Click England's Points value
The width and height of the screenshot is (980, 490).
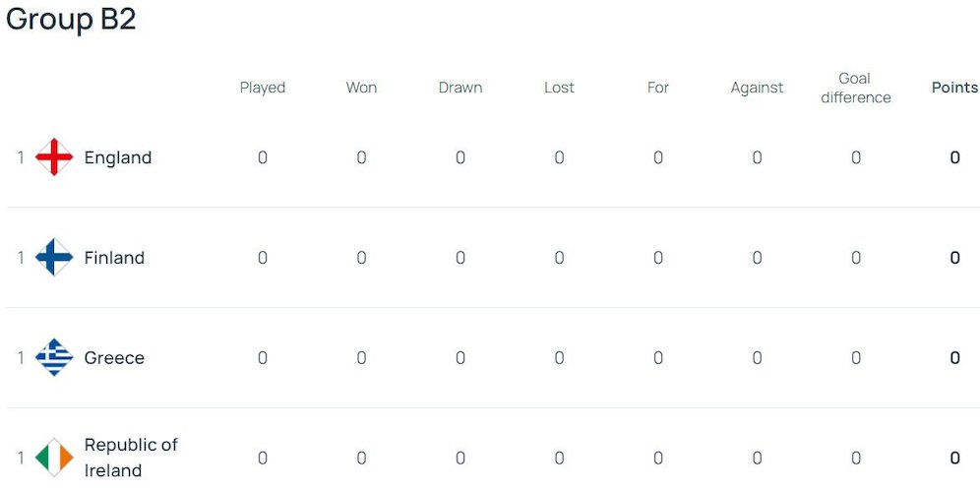point(954,157)
